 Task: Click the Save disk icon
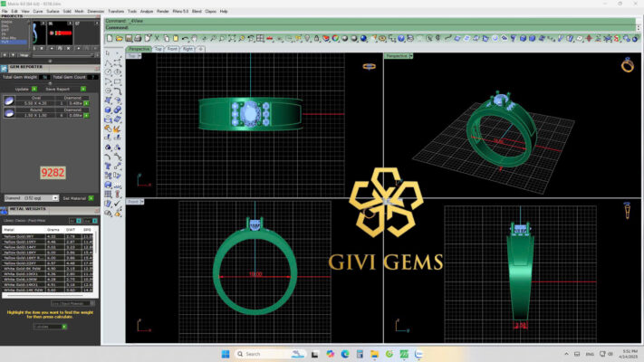[x=129, y=38]
